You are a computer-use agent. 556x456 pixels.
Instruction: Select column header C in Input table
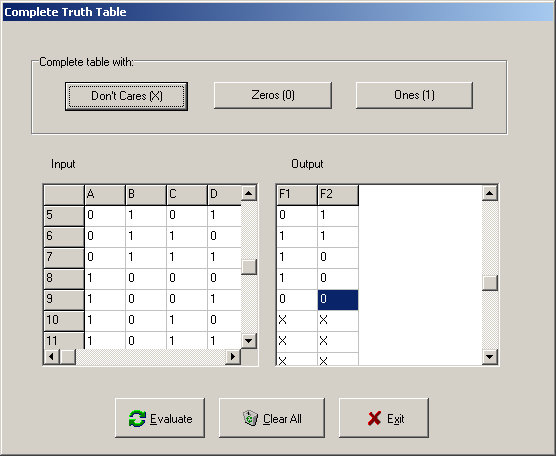pos(187,195)
